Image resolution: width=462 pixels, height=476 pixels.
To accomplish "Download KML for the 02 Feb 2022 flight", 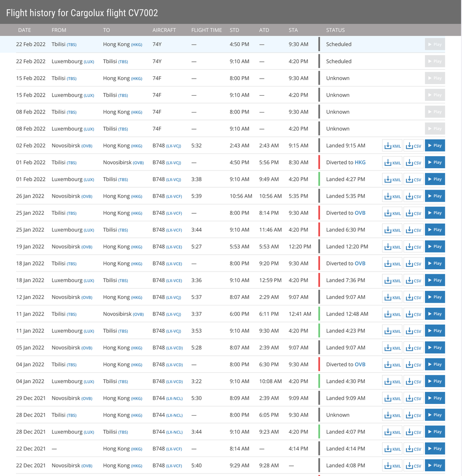I will (x=392, y=145).
